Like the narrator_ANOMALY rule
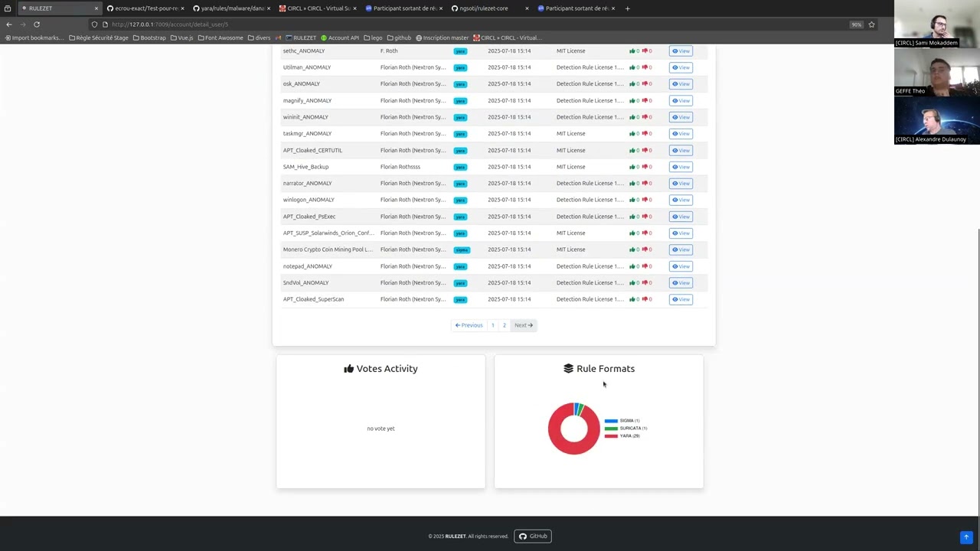 632,184
